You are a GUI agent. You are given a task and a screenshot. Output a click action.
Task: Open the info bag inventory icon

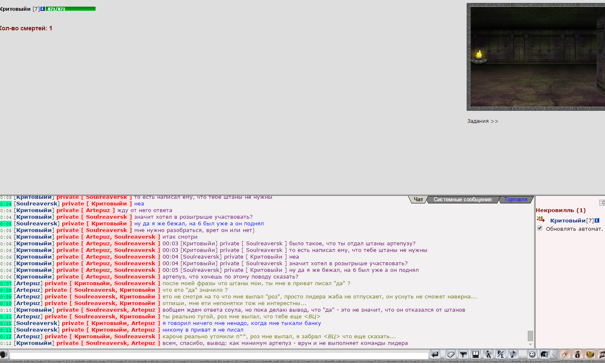coord(578,354)
